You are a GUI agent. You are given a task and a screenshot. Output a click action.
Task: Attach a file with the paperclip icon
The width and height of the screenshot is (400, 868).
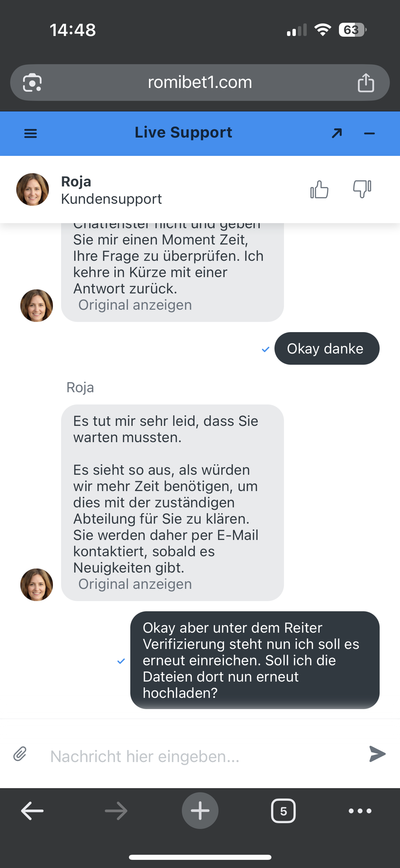20,754
